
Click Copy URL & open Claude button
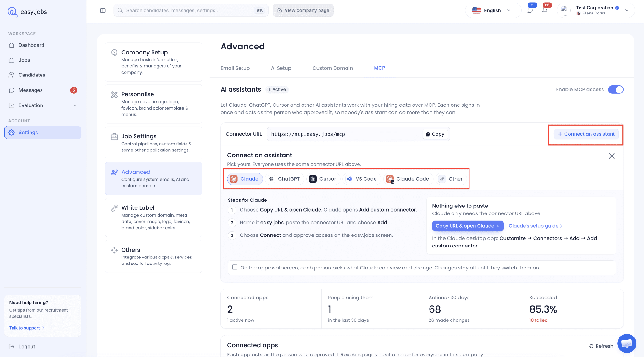[x=468, y=226]
